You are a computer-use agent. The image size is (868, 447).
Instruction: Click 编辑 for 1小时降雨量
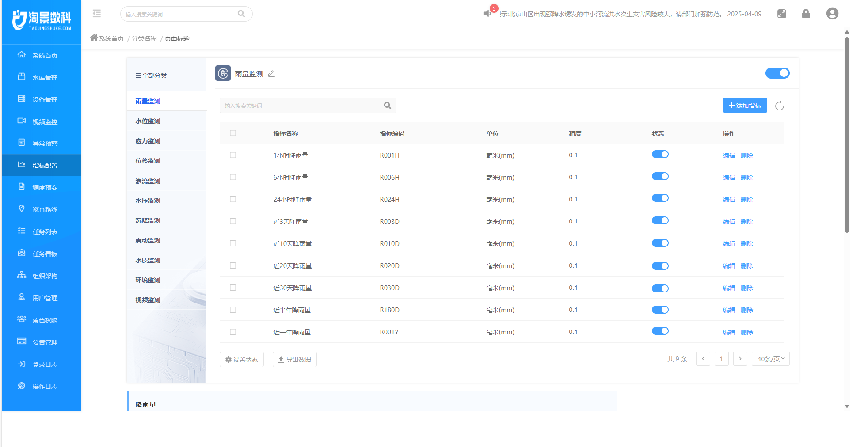(729, 155)
